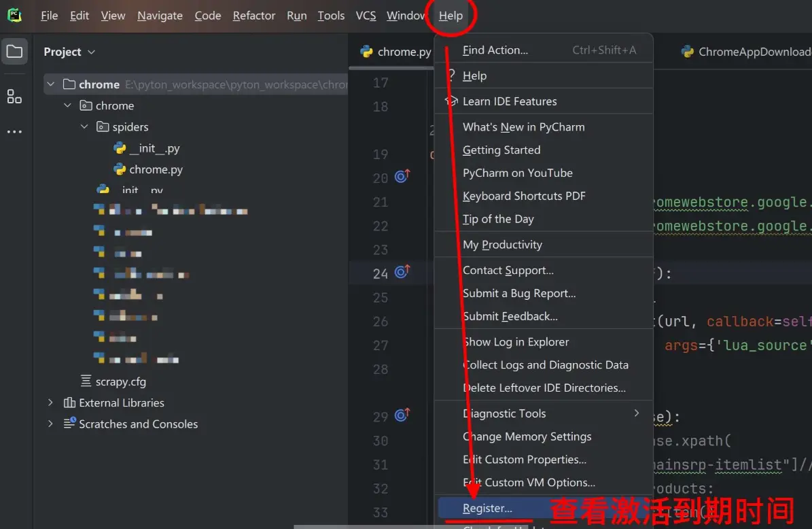The width and height of the screenshot is (812, 529).
Task: Expand External Libraries node
Action: click(x=50, y=403)
